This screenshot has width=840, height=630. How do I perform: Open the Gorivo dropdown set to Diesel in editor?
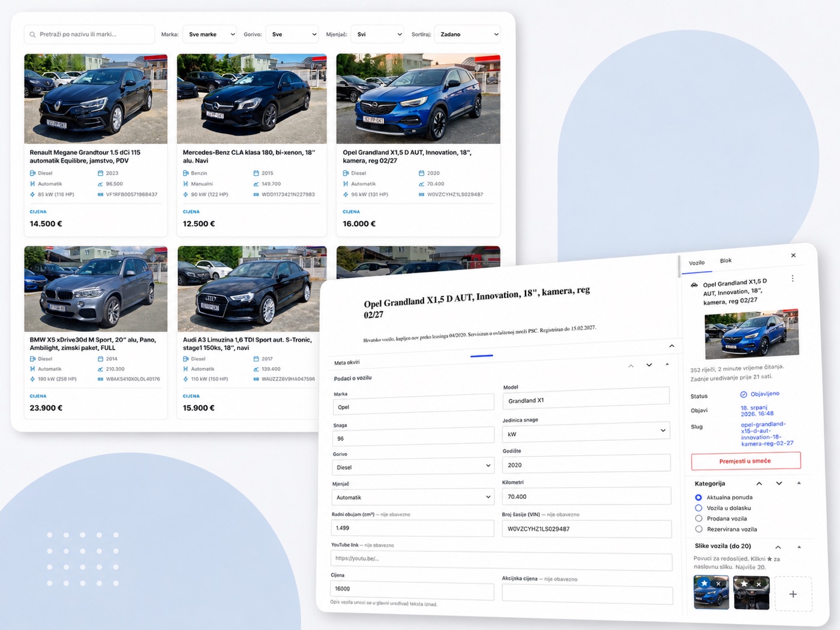click(413, 467)
